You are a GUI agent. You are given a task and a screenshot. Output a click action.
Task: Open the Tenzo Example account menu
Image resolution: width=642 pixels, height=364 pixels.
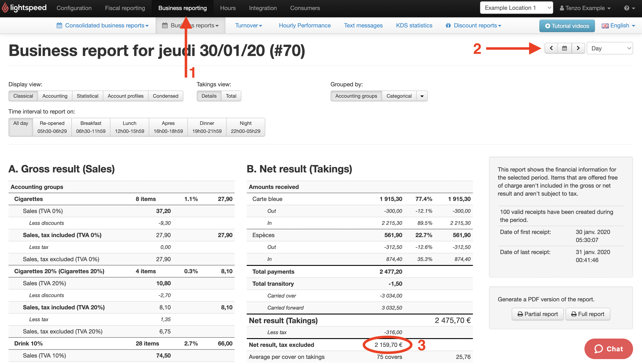[585, 8]
